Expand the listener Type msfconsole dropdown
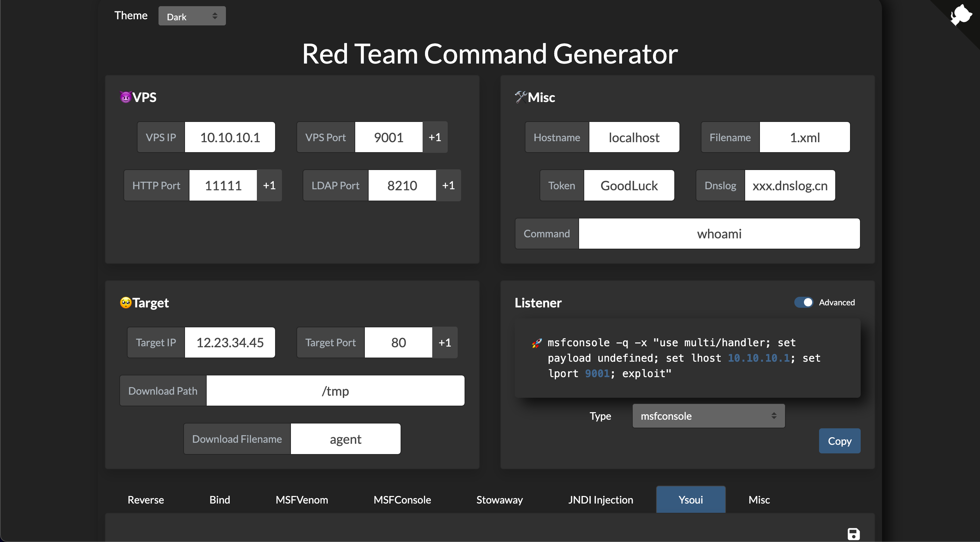 [x=708, y=416]
